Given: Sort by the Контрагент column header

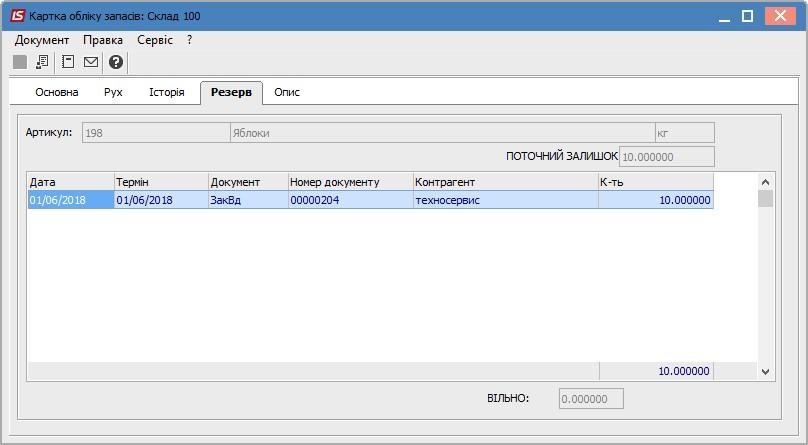Looking at the screenshot, I should click(506, 182).
